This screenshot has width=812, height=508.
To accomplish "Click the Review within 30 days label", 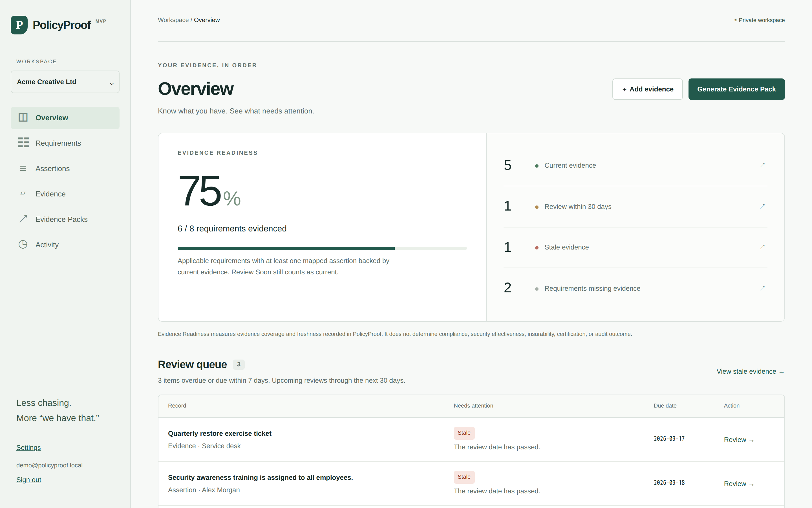I will 578,207.
